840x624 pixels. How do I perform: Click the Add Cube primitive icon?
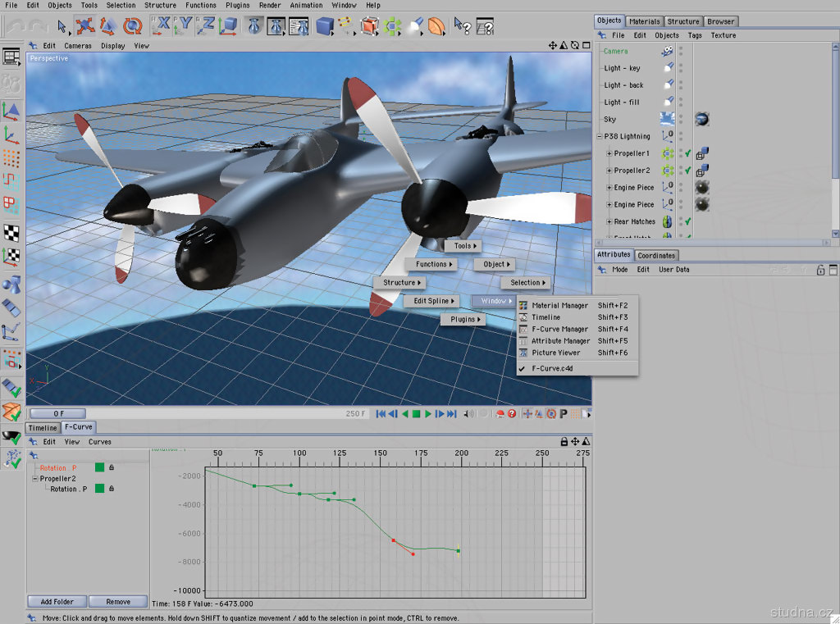coord(325,26)
